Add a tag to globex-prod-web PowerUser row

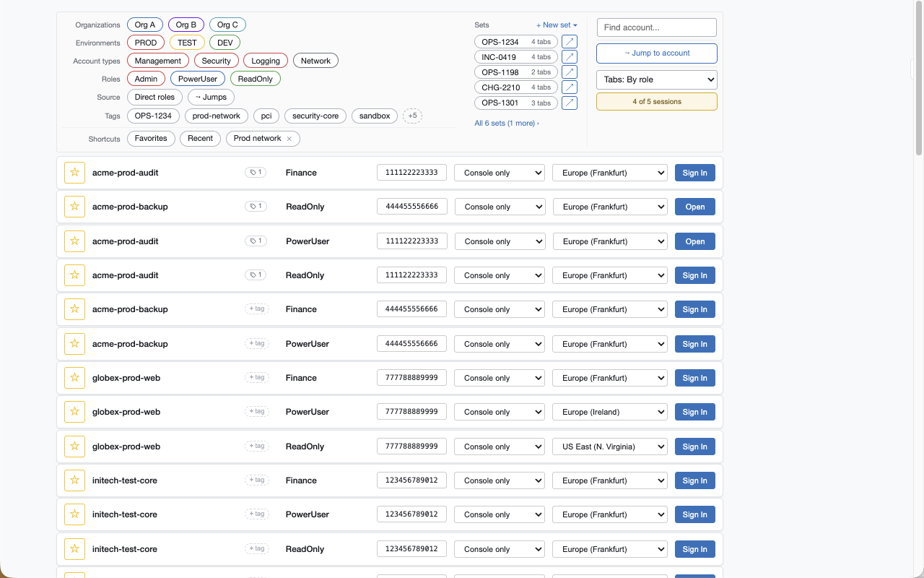(x=257, y=412)
